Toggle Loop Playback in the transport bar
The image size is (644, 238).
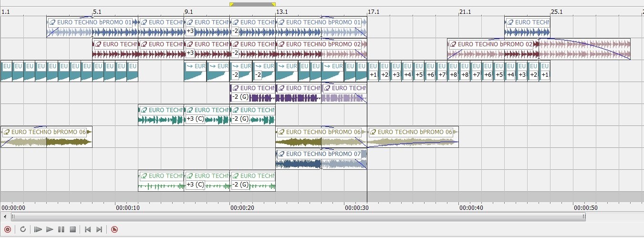[x=23, y=229]
